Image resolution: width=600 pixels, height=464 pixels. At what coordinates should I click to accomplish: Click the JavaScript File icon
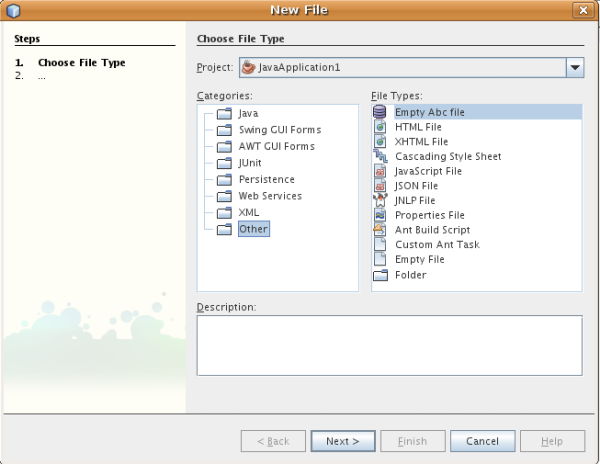(x=380, y=171)
